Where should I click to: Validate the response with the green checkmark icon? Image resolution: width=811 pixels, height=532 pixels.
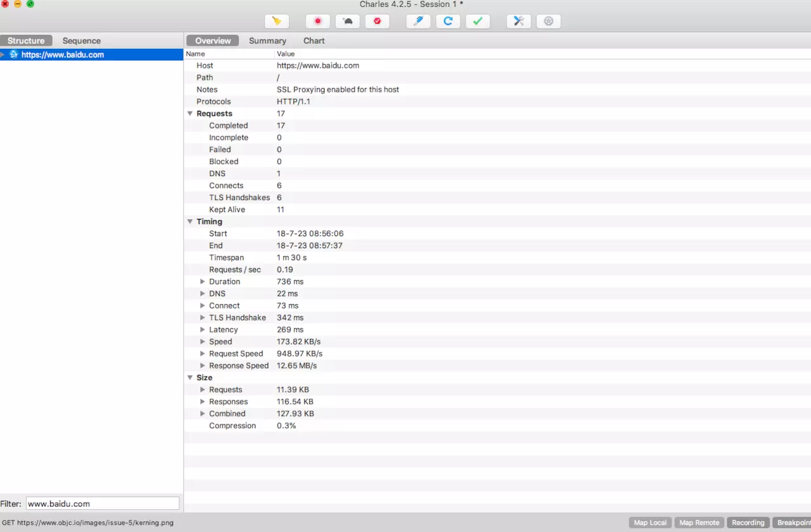[478, 21]
